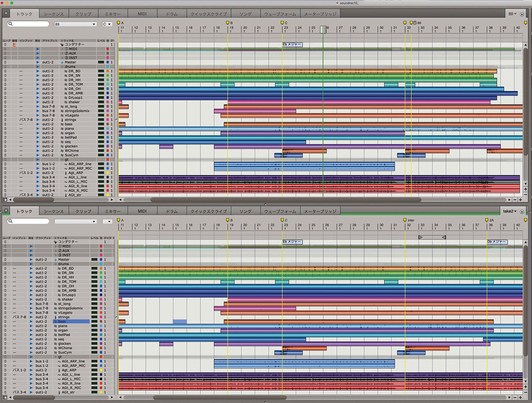This screenshot has width=532, height=403.
Task: Click marker B flag in 89 window ruler
Action: point(228,23)
